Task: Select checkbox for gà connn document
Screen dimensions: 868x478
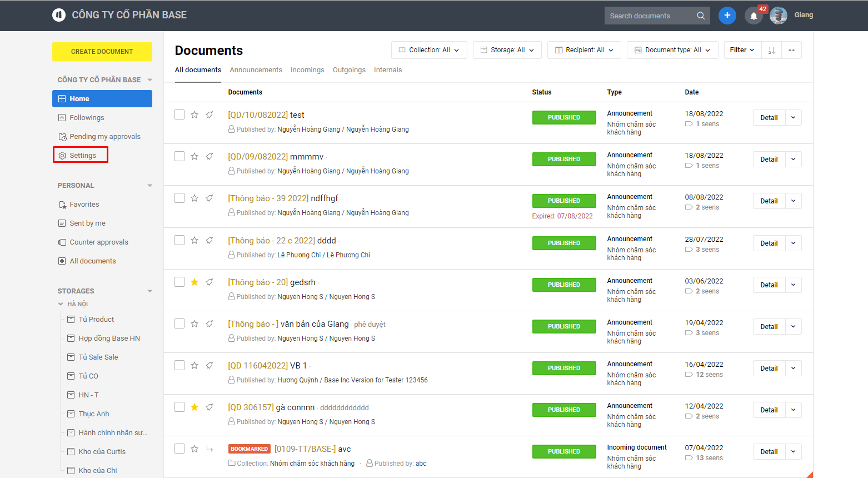Action: click(x=179, y=407)
